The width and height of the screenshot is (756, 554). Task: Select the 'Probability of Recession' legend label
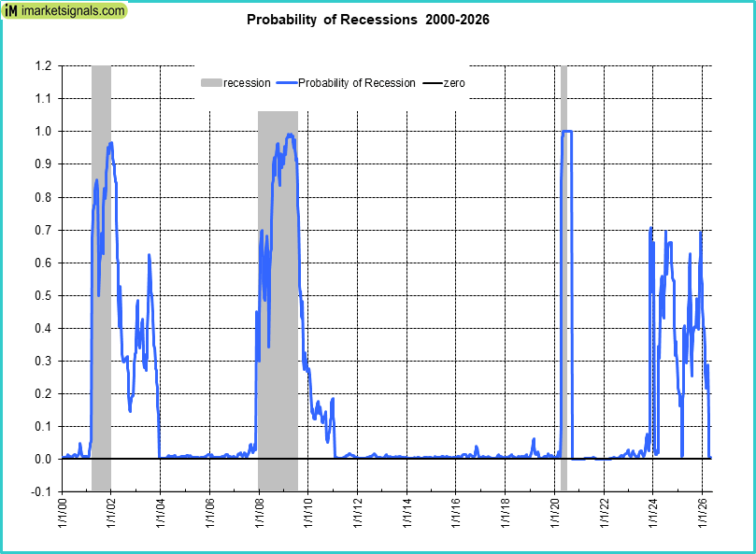(356, 83)
